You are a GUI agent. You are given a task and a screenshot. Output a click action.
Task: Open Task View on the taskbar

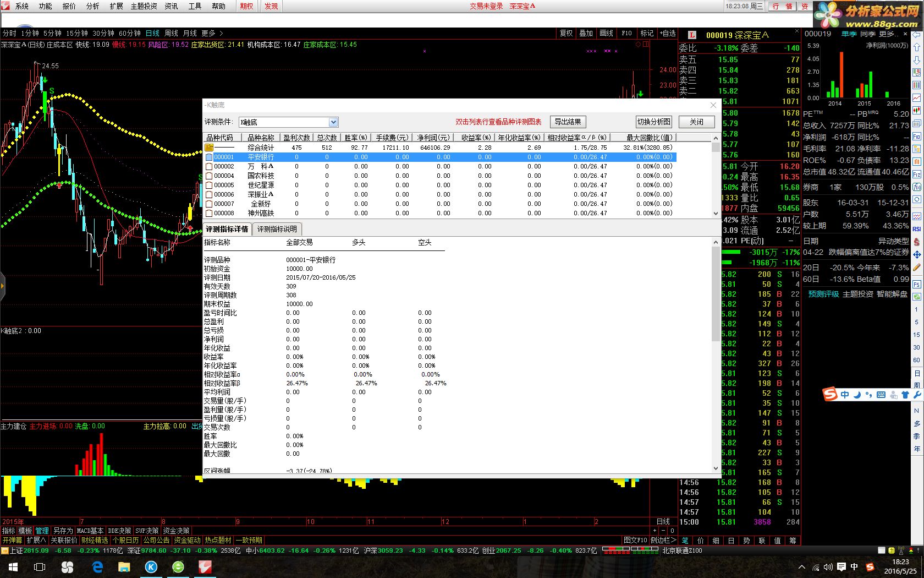[x=40, y=567]
